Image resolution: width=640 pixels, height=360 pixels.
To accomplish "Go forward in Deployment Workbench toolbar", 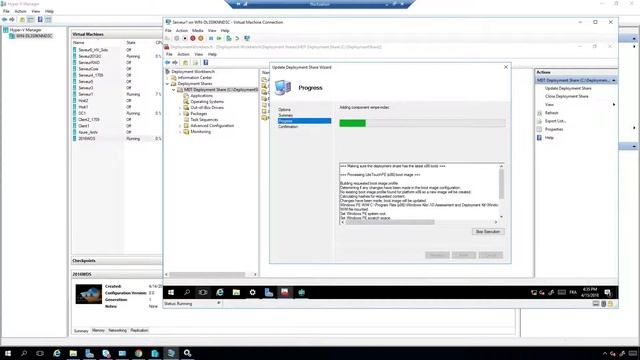I will pos(175,62).
